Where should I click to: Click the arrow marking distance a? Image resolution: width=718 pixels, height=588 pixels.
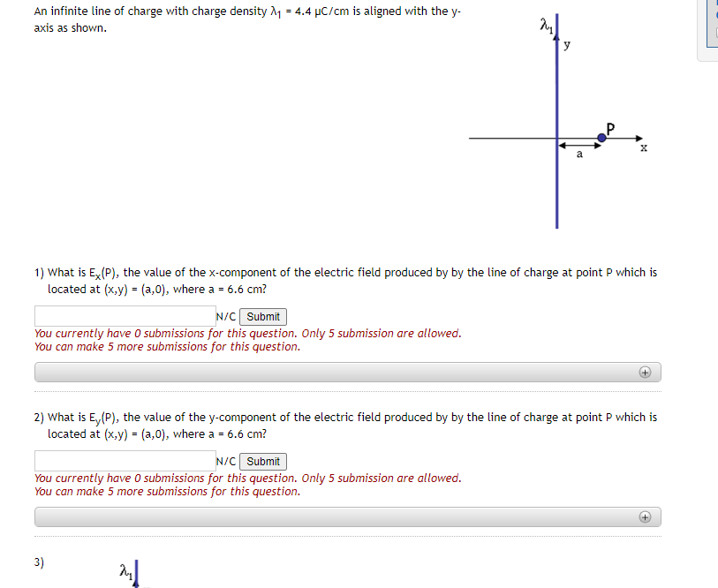pos(578,144)
